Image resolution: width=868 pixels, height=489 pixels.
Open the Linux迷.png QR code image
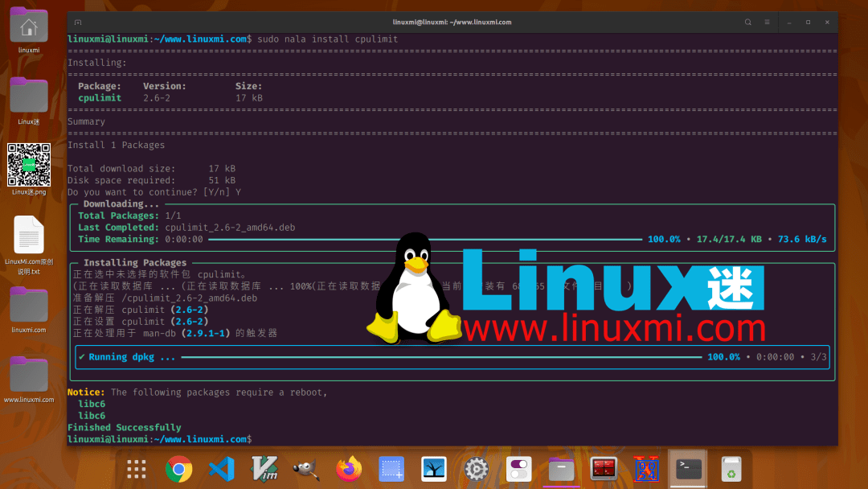pos(29,166)
